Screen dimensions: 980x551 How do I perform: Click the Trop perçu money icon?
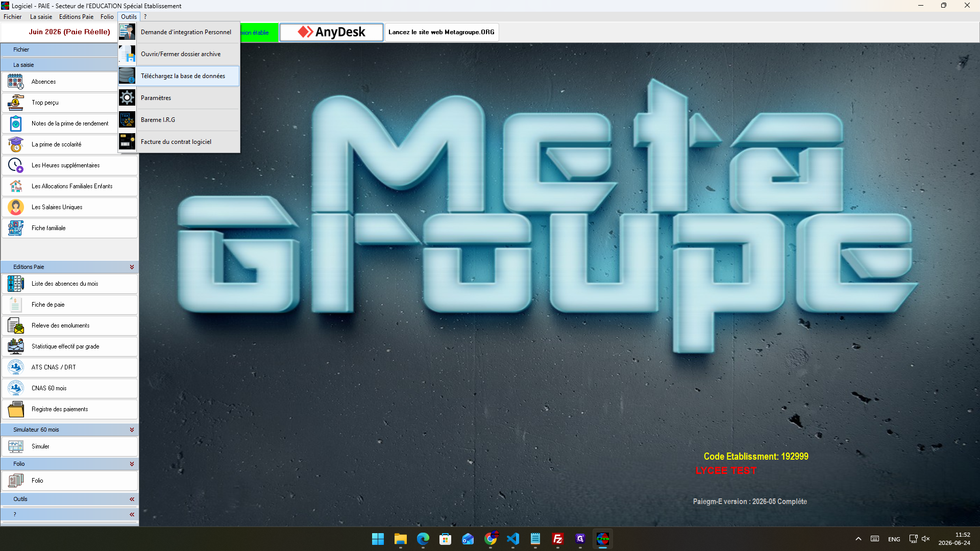click(15, 103)
